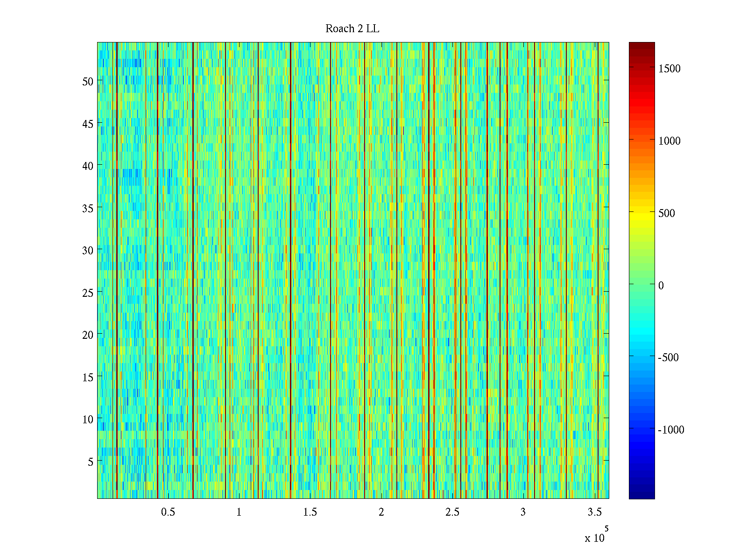Click the colorbar label 500
Screen dimensions: 747x560
coord(666,213)
